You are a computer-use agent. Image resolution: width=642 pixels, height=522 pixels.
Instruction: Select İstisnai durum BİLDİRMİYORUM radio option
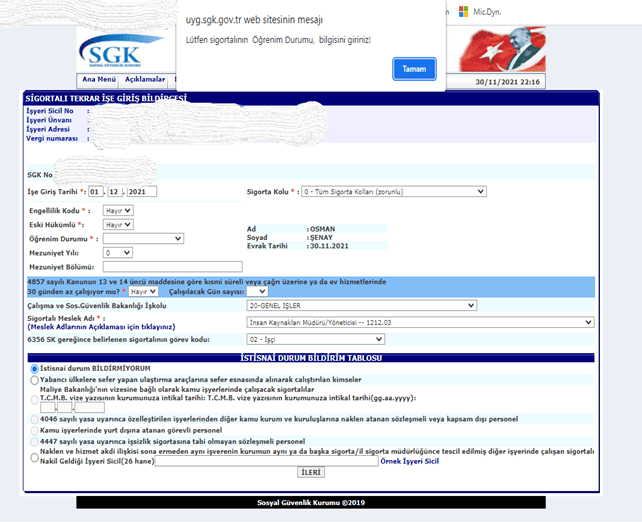pos(34,368)
